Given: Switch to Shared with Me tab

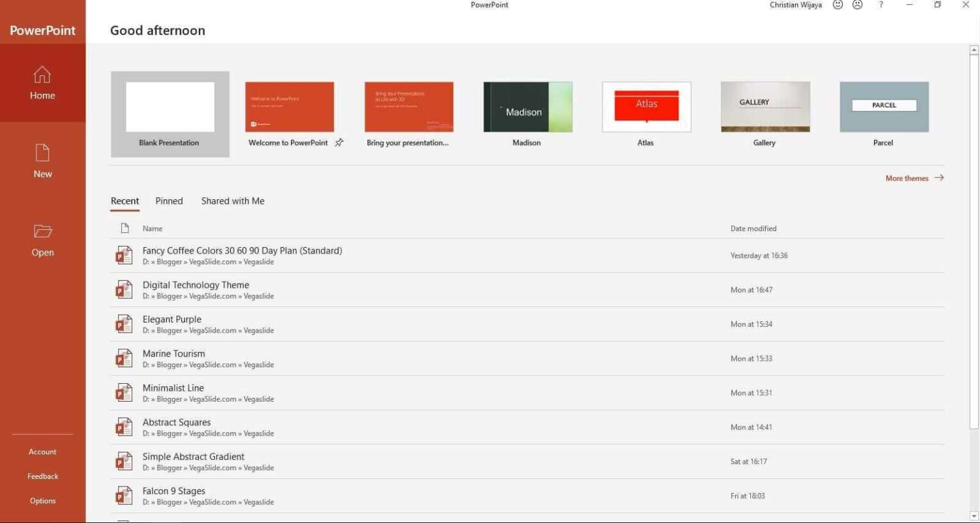Looking at the screenshot, I should pyautogui.click(x=232, y=201).
